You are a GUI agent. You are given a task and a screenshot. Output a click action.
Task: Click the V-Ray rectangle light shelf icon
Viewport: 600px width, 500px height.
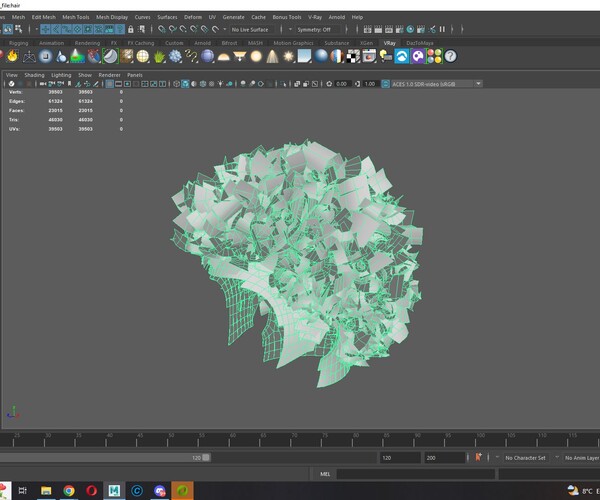point(240,56)
